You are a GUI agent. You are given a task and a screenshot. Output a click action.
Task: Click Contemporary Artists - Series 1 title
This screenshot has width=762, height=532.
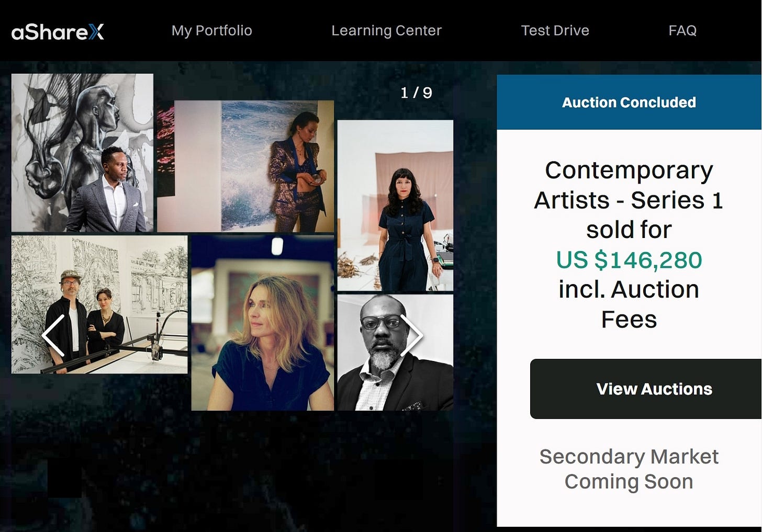pos(629,185)
